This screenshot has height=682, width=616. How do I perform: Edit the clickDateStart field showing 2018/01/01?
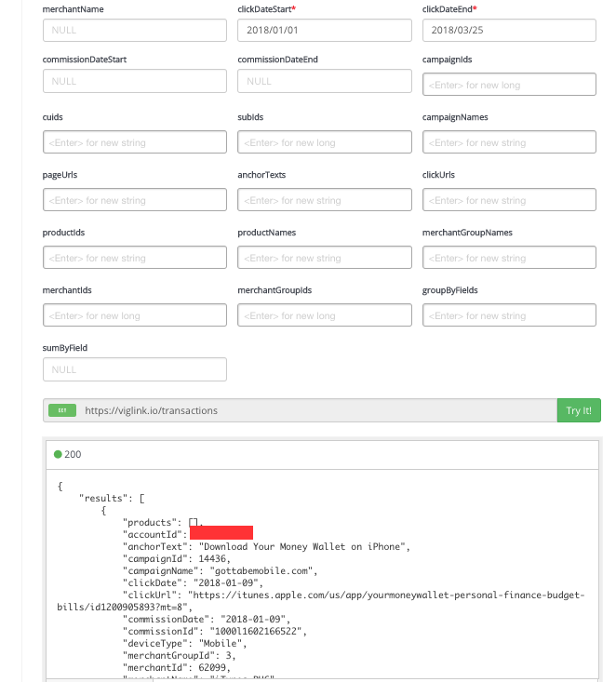tap(324, 30)
